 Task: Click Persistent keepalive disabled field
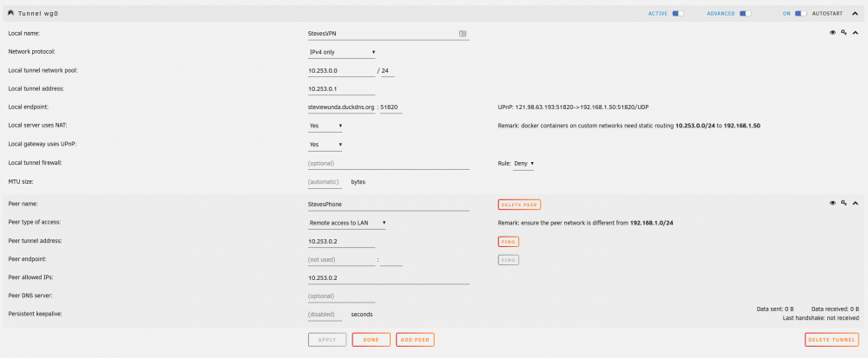click(325, 315)
